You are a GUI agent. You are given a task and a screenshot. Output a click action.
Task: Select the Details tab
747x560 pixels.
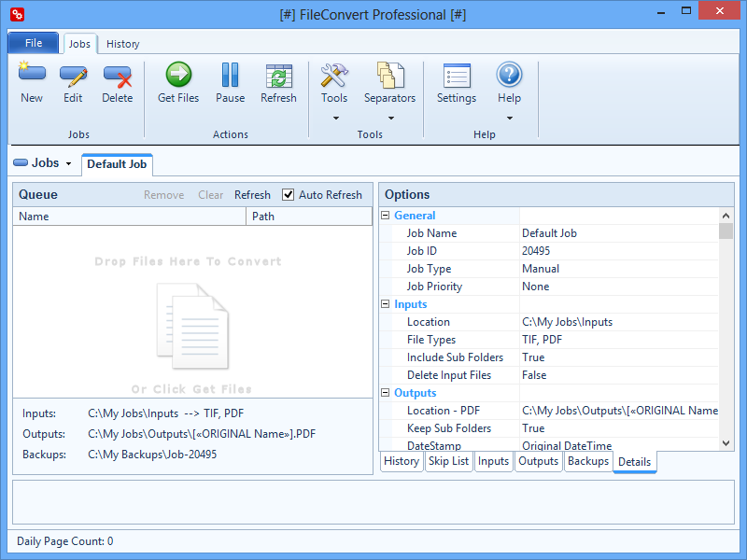[635, 462]
